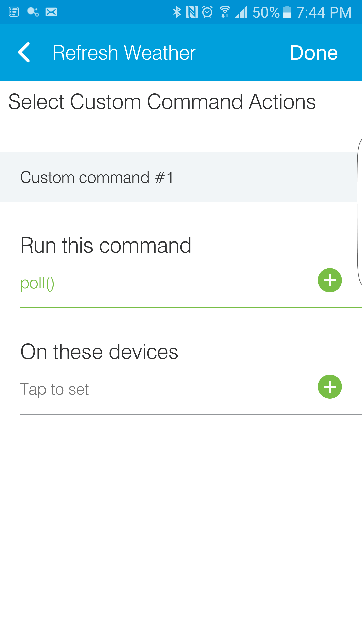Tap the SmartThings notification icon
The height and width of the screenshot is (644, 362).
pos(33,12)
